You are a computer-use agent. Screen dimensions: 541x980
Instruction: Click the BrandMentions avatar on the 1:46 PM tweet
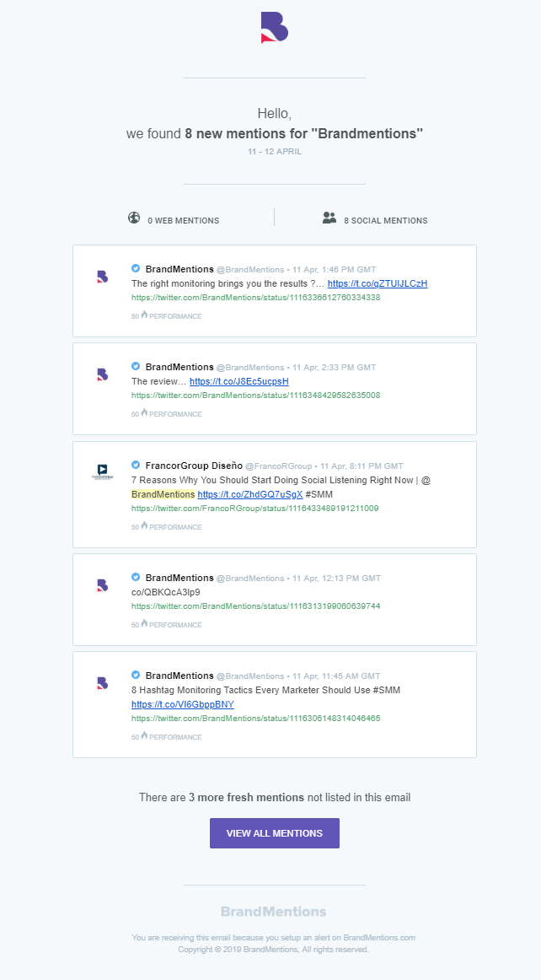point(103,277)
